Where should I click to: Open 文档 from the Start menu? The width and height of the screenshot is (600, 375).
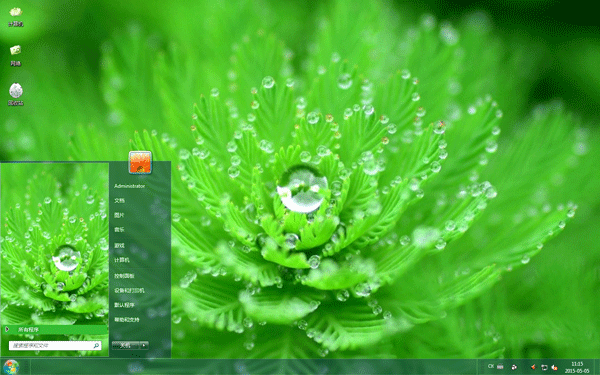point(119,201)
